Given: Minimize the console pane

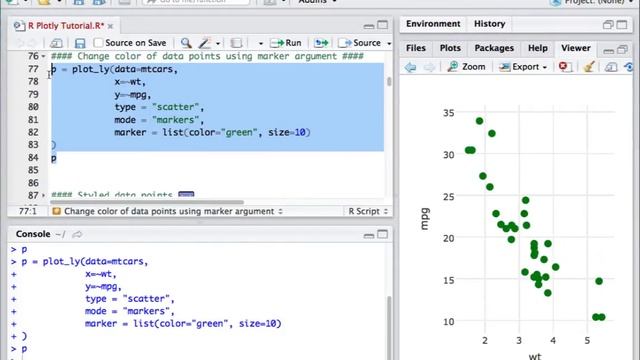Looking at the screenshot, I should (x=369, y=236).
